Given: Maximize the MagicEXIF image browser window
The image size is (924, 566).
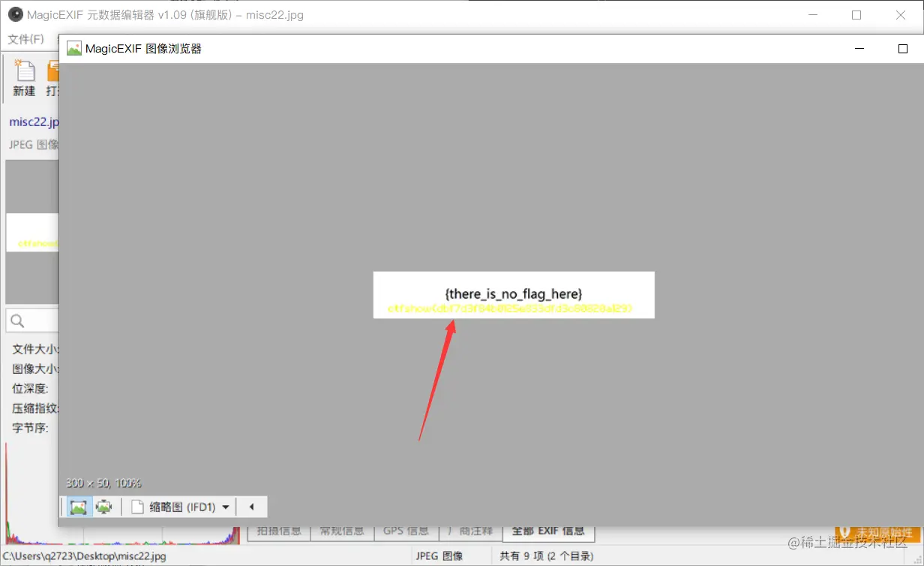Looking at the screenshot, I should pos(903,49).
